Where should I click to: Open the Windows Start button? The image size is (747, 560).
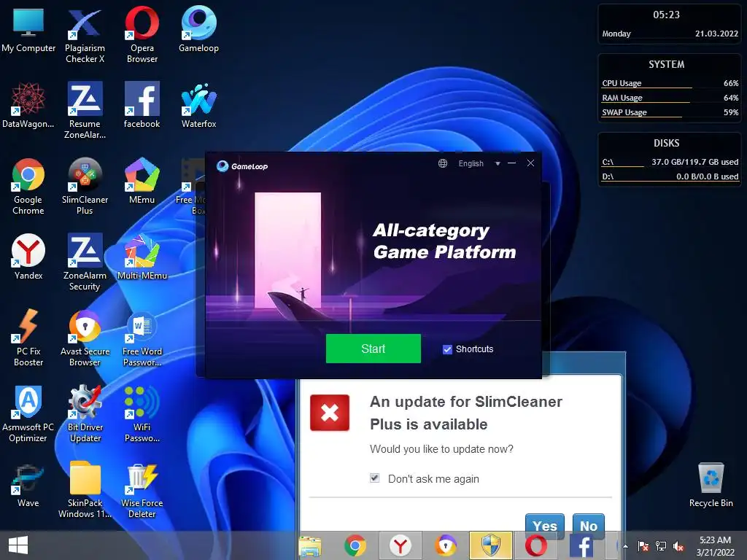tap(18, 545)
